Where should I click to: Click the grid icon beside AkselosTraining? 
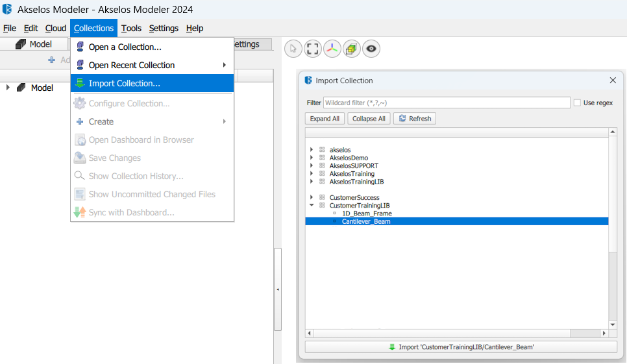[x=322, y=173]
